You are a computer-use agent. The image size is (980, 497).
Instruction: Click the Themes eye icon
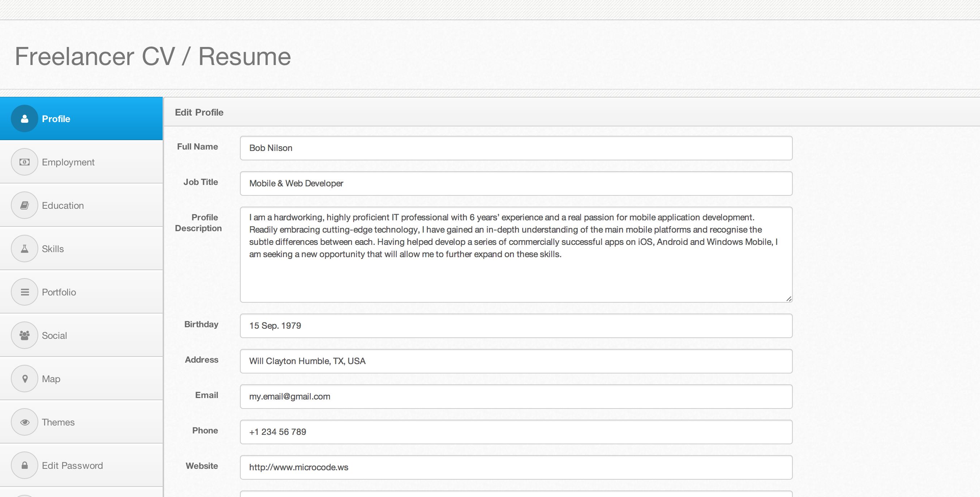click(24, 422)
